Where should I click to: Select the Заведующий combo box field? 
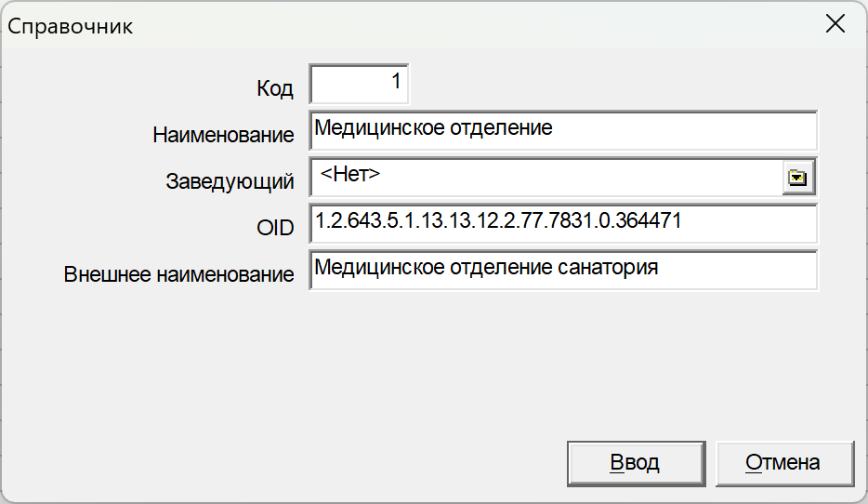tap(548, 178)
